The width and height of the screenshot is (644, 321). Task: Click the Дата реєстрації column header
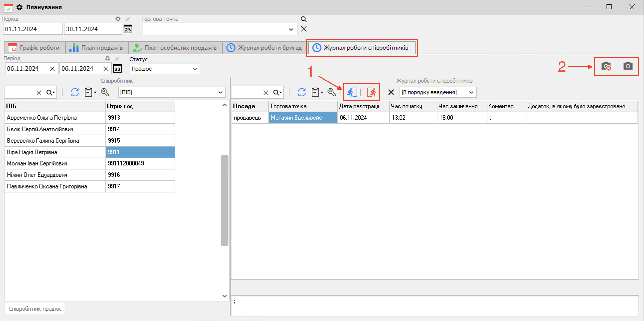point(359,106)
